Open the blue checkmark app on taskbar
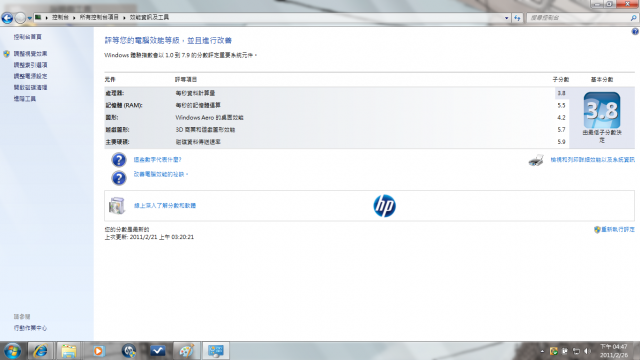 pyautogui.click(x=158, y=351)
